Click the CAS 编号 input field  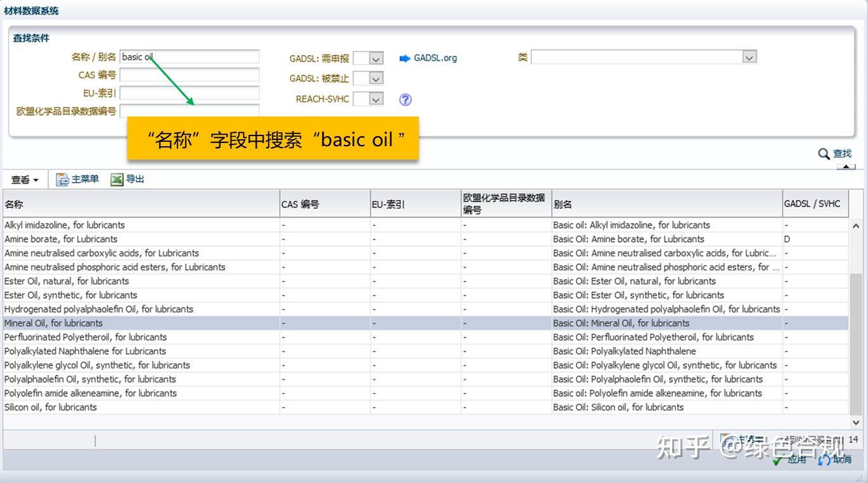tap(189, 75)
